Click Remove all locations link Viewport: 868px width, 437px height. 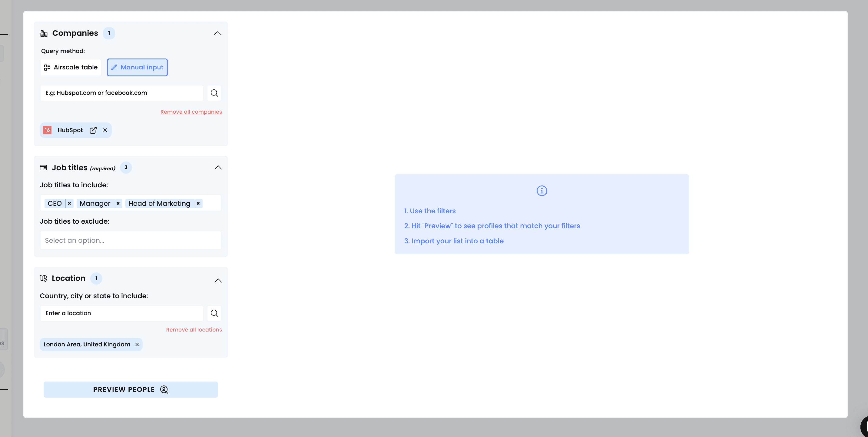pyautogui.click(x=194, y=330)
